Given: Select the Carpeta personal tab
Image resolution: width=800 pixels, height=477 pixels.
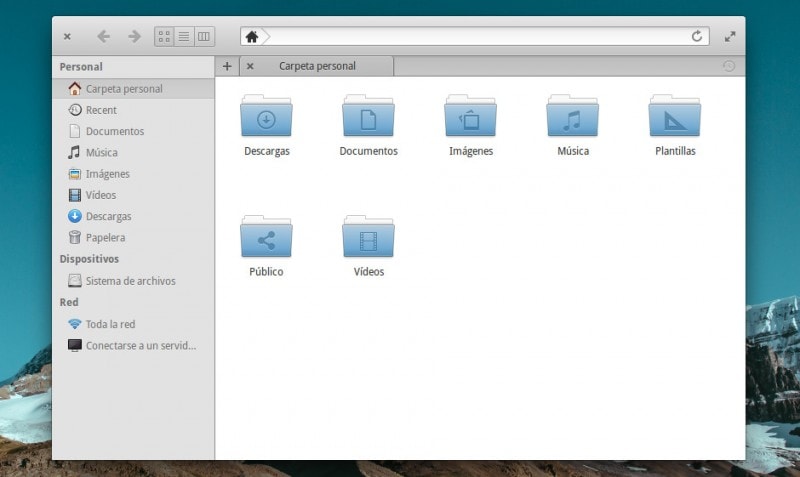Looking at the screenshot, I should pyautogui.click(x=317, y=66).
